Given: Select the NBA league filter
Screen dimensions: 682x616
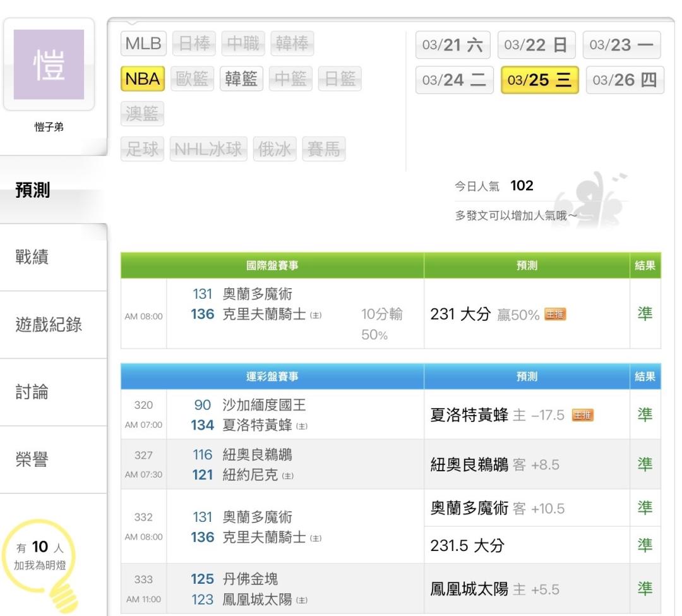Looking at the screenshot, I should [143, 79].
